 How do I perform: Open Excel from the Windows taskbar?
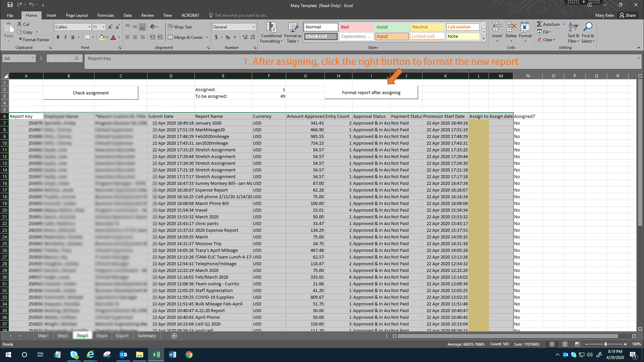click(x=156, y=355)
